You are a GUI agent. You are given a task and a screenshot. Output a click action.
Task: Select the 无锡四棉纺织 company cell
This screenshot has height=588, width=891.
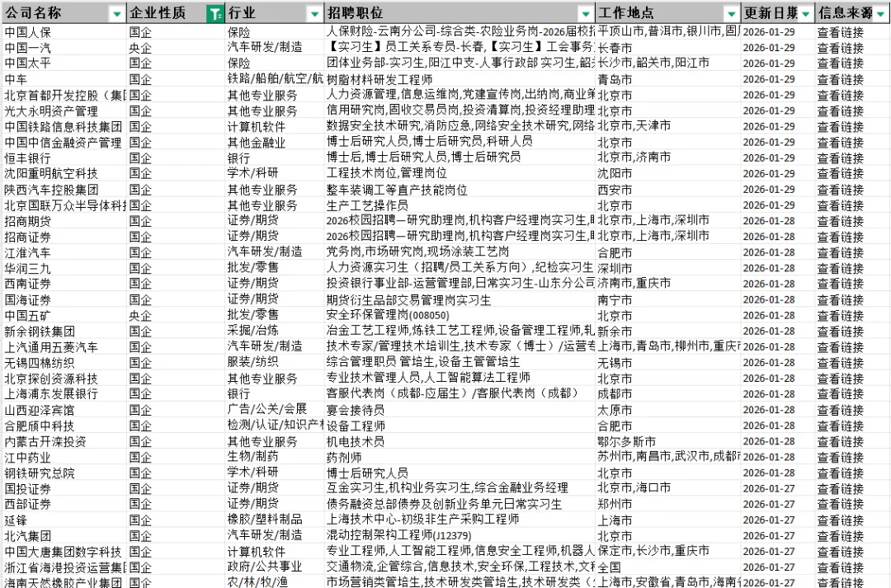(64, 363)
